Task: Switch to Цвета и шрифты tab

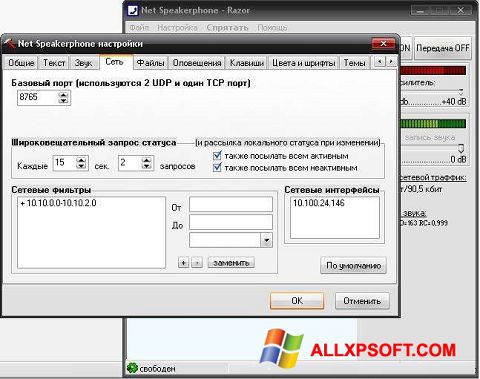Action: 304,63
